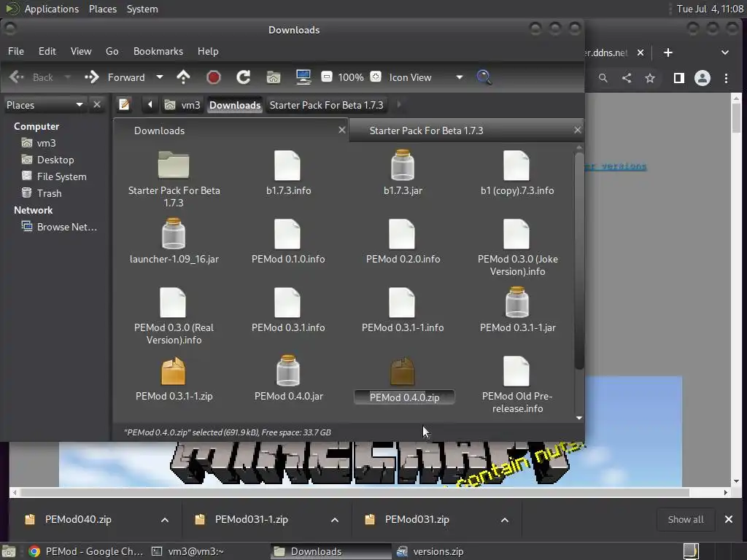Image resolution: width=747 pixels, height=560 pixels.
Task: Click the file pane vertical scrollbar
Action: coord(578,260)
